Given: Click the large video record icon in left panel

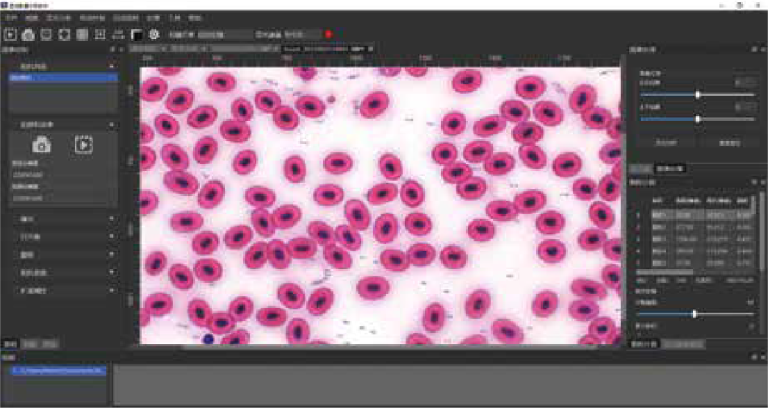Looking at the screenshot, I should pyautogui.click(x=85, y=144).
